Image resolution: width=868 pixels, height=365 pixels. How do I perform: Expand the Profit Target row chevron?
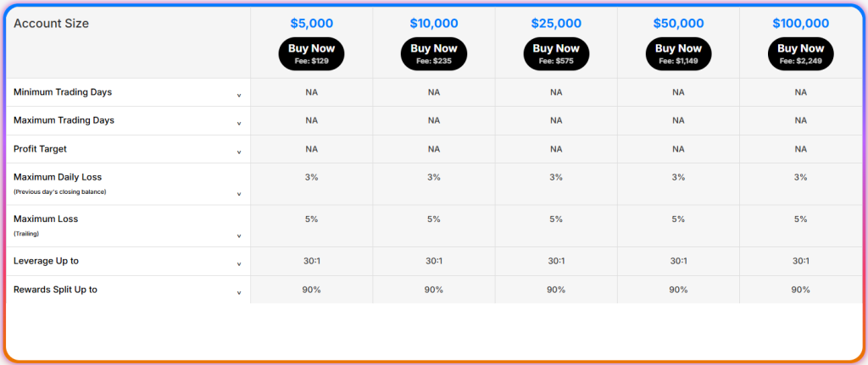(x=239, y=152)
